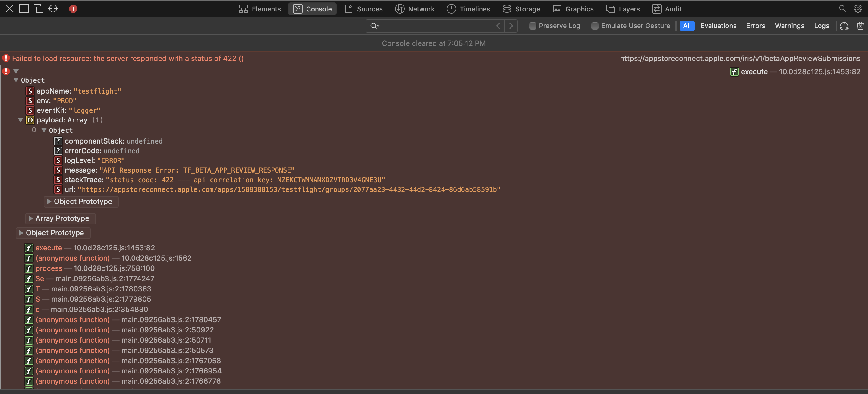Click the appName string type icon
868x394 pixels.
click(30, 91)
